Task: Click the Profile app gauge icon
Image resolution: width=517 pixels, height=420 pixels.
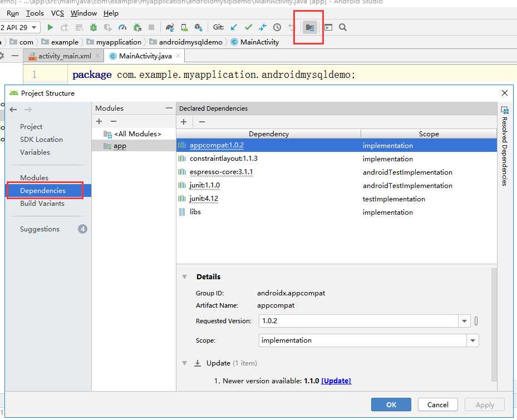Action: (122, 27)
